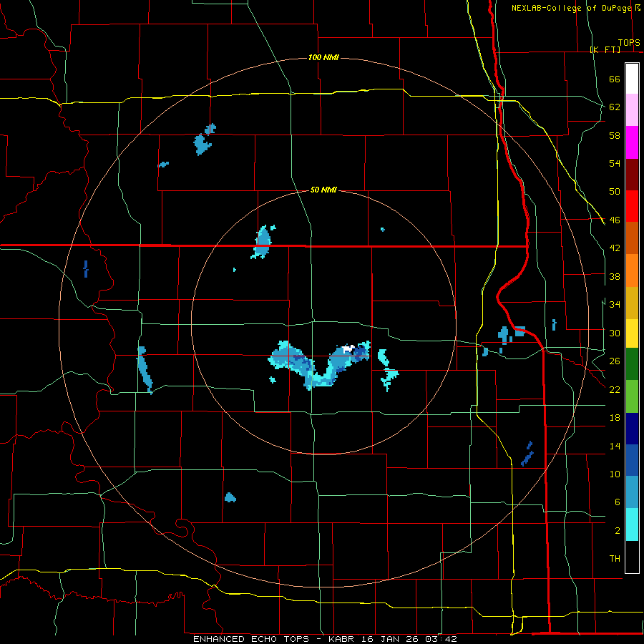This screenshot has width=644, height=644.
Task: Click the legend value '22'
Action: (x=615, y=389)
